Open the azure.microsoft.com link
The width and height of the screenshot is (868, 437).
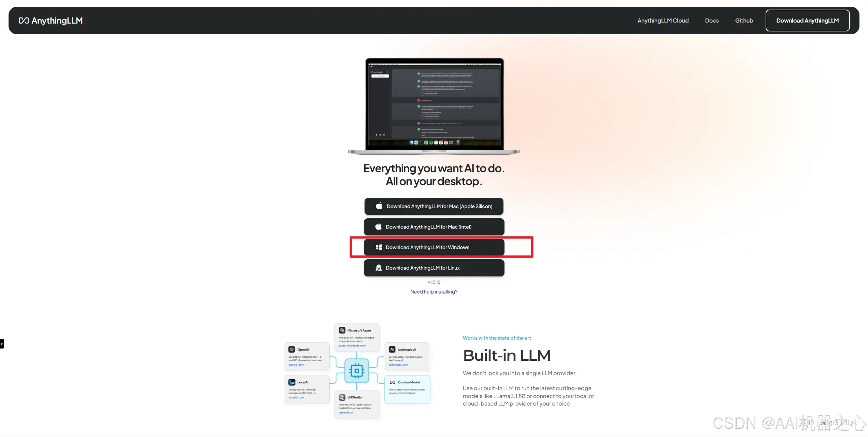[x=352, y=346]
